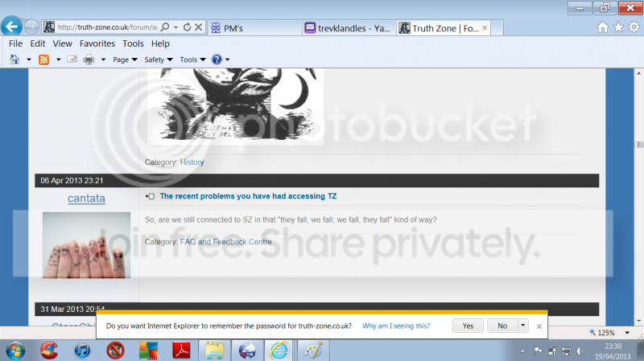Image resolution: width=644 pixels, height=361 pixels.
Task: Open the View menu
Action: pos(62,43)
